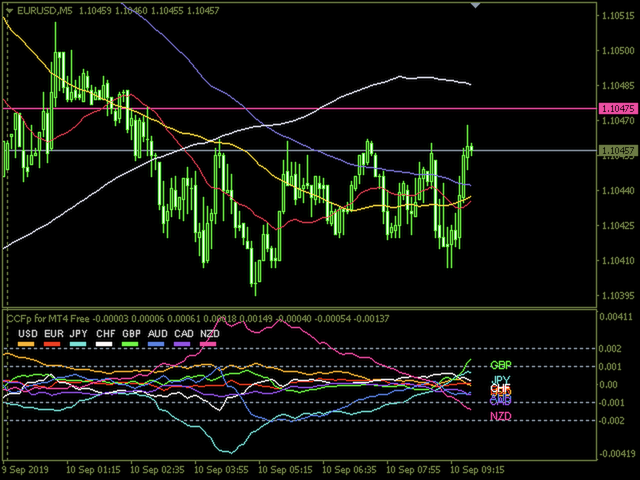Select the GBP legend label in header
640x480 pixels.
pyautogui.click(x=131, y=333)
